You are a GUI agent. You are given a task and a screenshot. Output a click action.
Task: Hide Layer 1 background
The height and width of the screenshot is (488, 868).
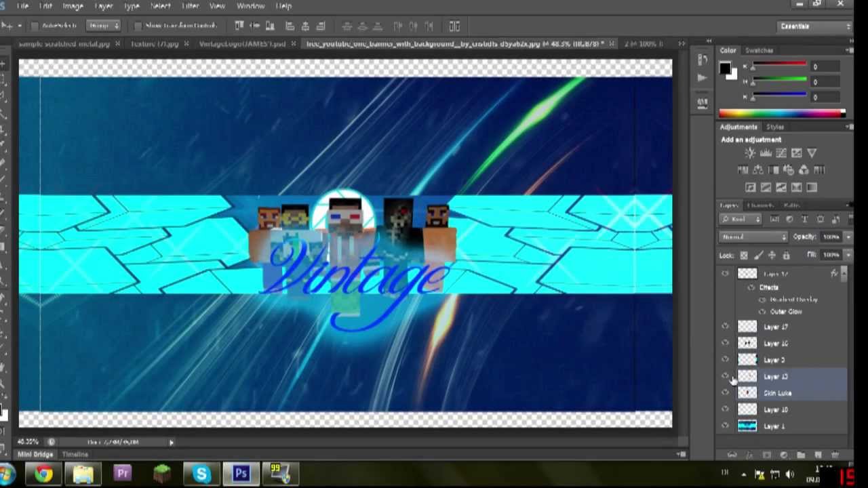[x=726, y=426]
